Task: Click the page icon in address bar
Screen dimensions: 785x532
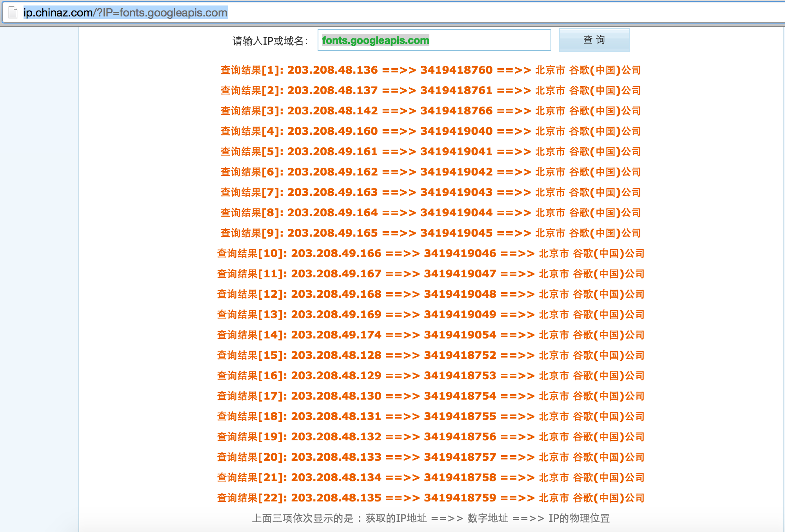Action: [13, 13]
